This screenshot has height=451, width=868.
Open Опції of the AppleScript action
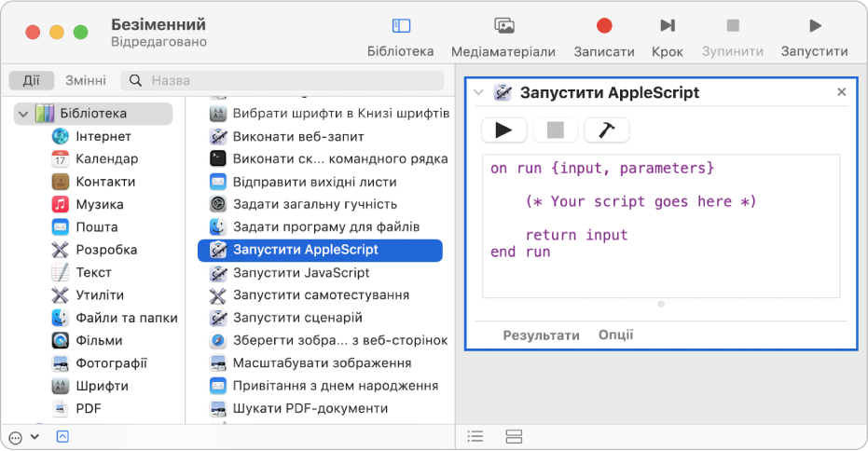point(615,335)
